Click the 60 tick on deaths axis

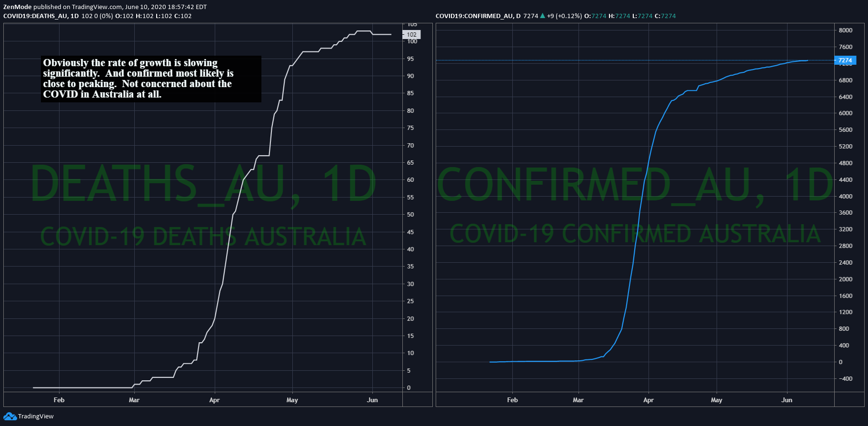pos(410,179)
